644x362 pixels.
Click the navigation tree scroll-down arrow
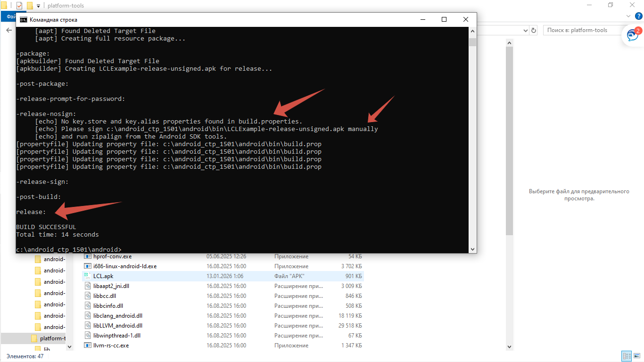coord(69,346)
